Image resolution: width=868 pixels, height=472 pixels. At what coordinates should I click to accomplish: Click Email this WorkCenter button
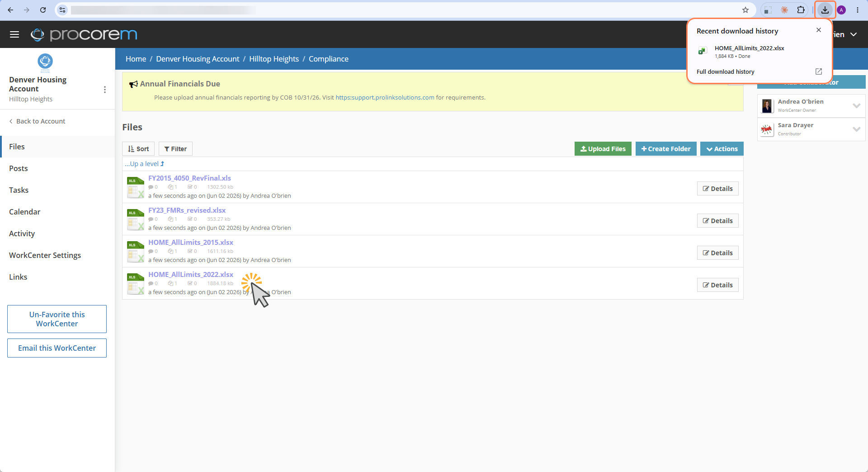pyautogui.click(x=57, y=348)
